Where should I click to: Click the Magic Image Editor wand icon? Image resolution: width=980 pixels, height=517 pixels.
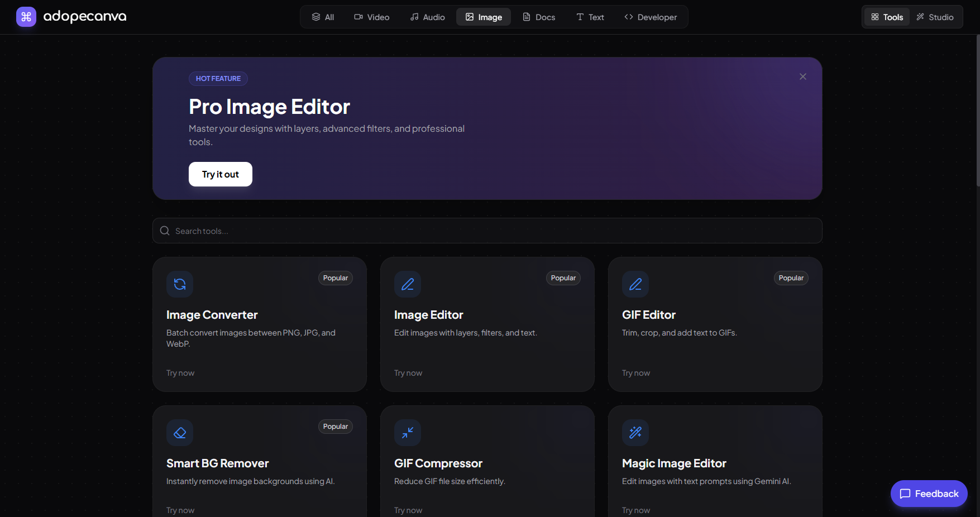click(635, 433)
